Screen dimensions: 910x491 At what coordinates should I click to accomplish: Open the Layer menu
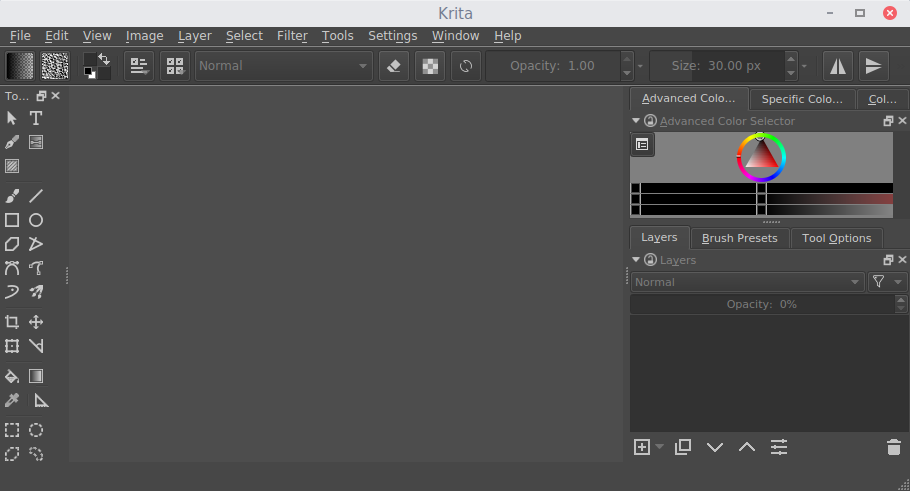tap(195, 36)
